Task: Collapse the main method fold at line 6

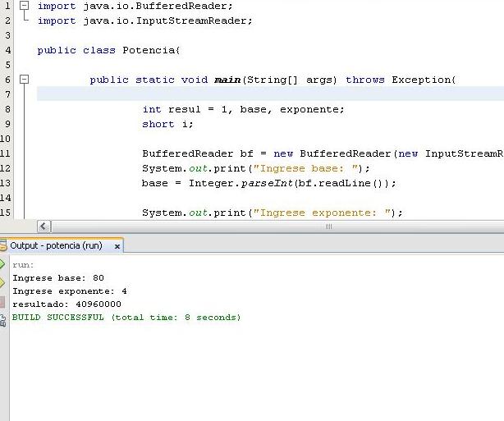Action: click(24, 80)
